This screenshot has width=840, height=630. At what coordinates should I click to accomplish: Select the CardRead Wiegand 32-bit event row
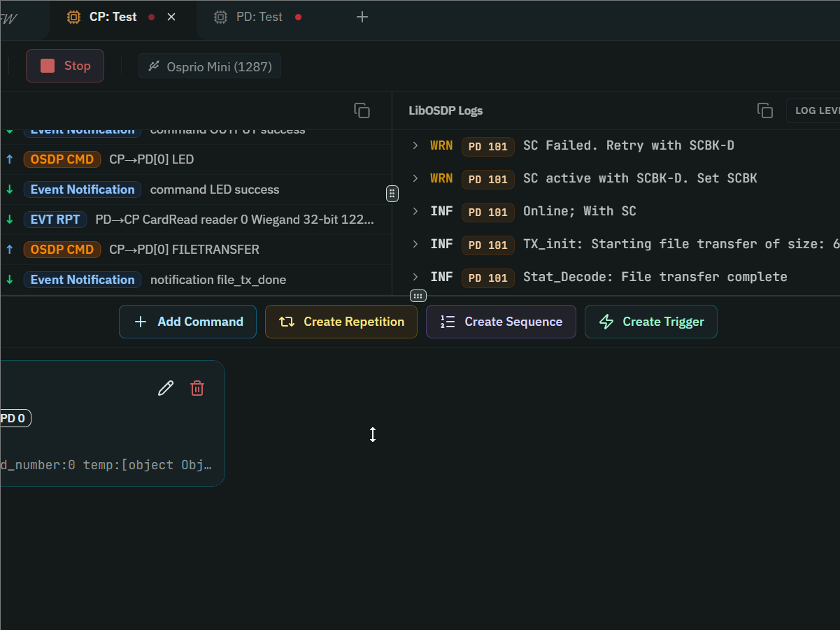196,220
